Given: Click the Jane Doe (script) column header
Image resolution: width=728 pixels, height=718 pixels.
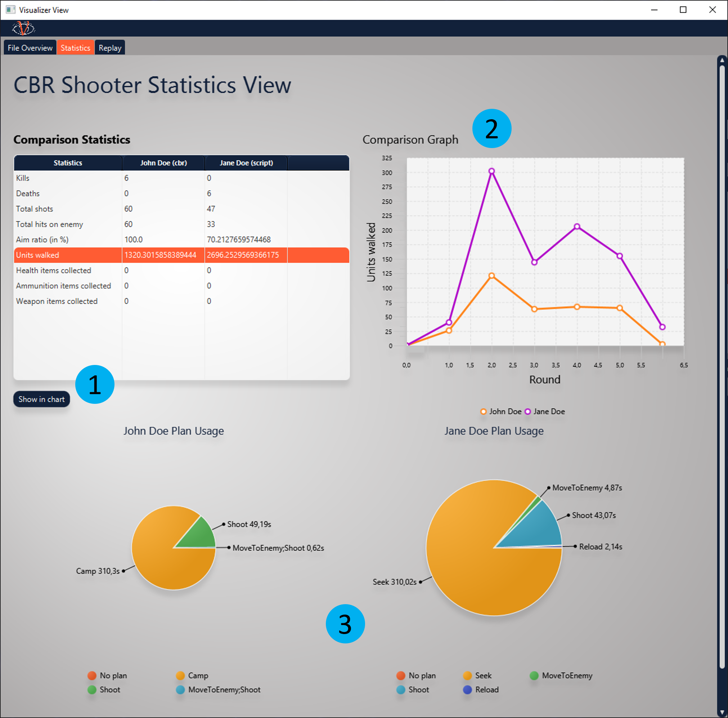Looking at the screenshot, I should point(246,163).
